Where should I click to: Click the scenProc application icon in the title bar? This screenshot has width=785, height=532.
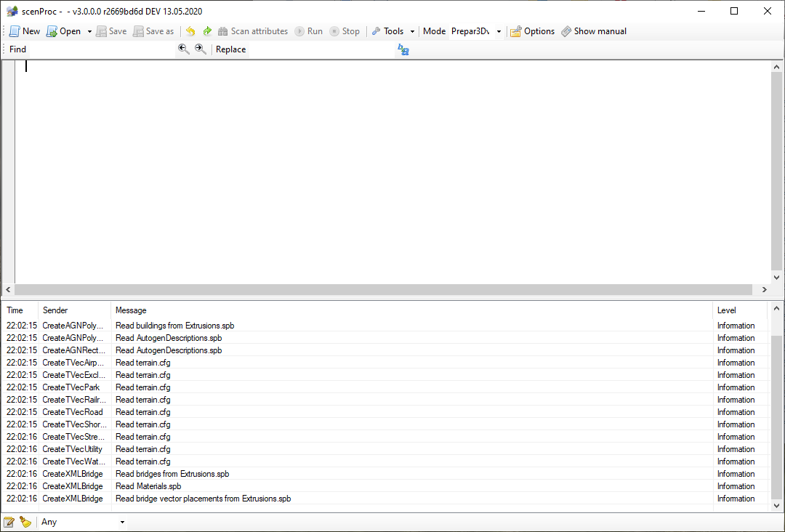12,11
